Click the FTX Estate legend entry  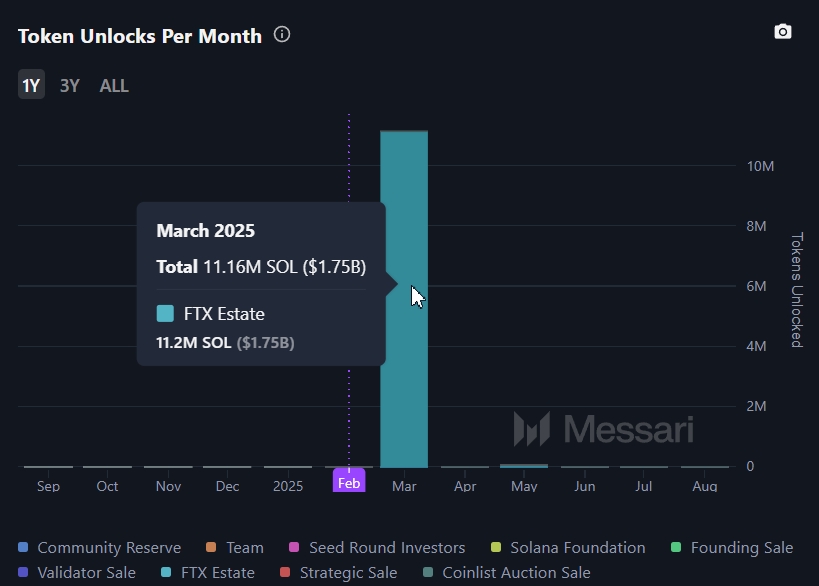[x=207, y=573]
